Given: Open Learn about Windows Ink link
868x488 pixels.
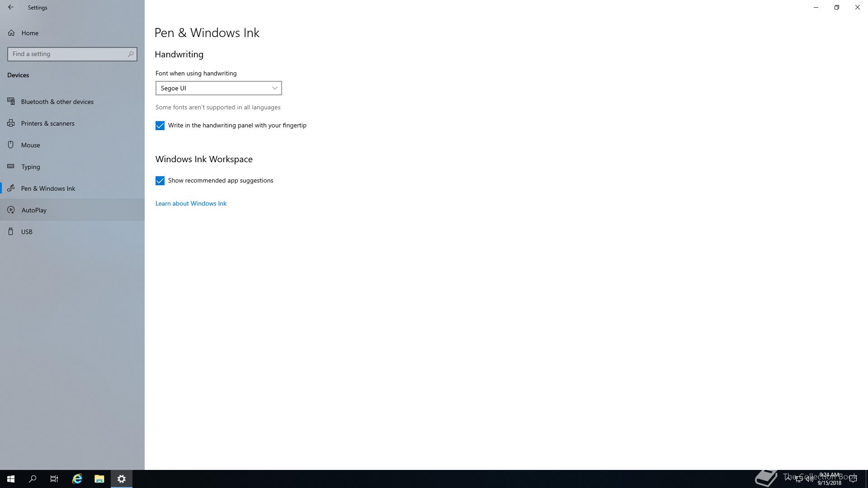Looking at the screenshot, I should (191, 203).
